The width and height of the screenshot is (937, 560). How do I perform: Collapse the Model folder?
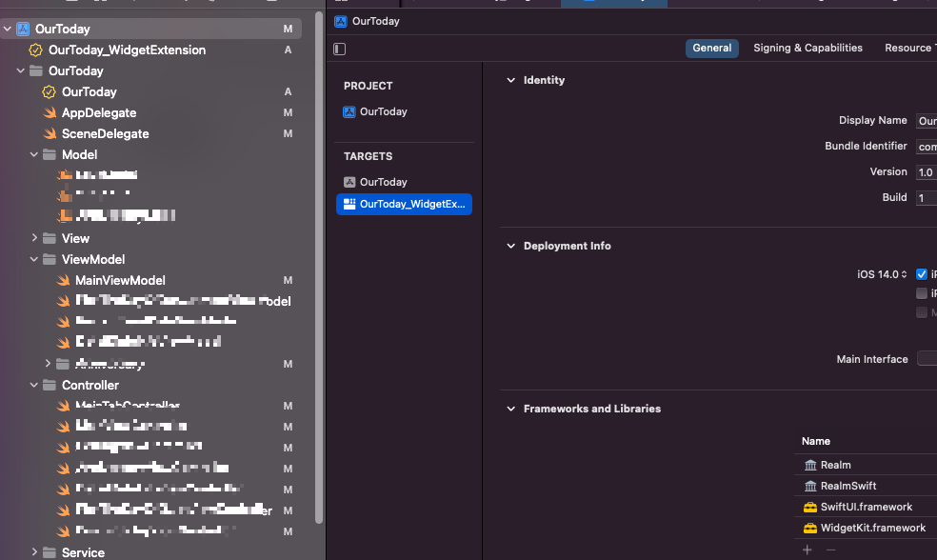[34, 155]
